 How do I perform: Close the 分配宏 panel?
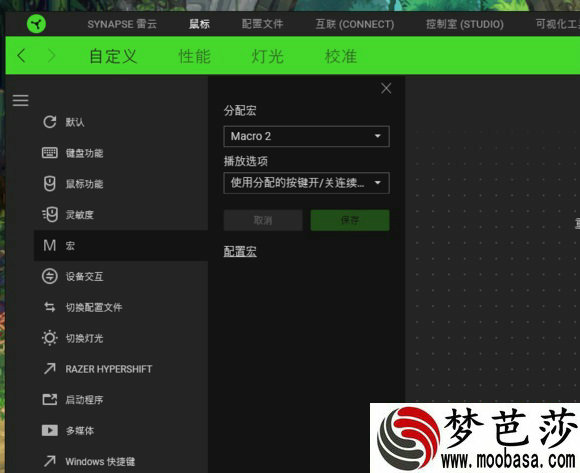[x=386, y=88]
